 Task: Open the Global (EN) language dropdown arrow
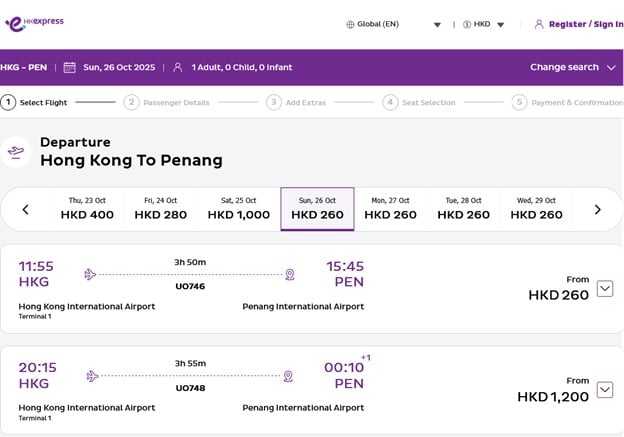(x=437, y=25)
